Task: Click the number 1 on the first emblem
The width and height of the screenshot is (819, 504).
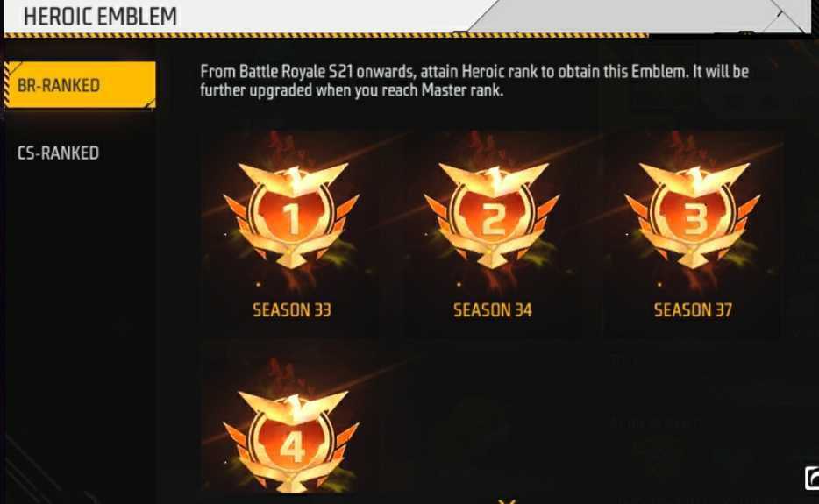Action: point(291,218)
